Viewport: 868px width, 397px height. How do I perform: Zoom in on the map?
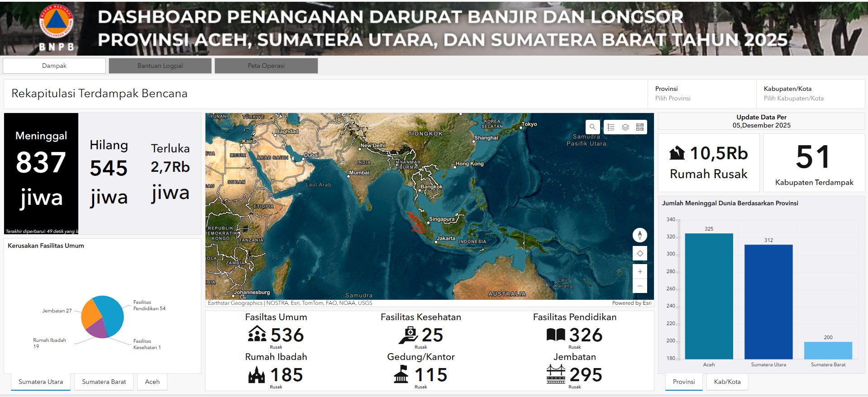point(640,271)
